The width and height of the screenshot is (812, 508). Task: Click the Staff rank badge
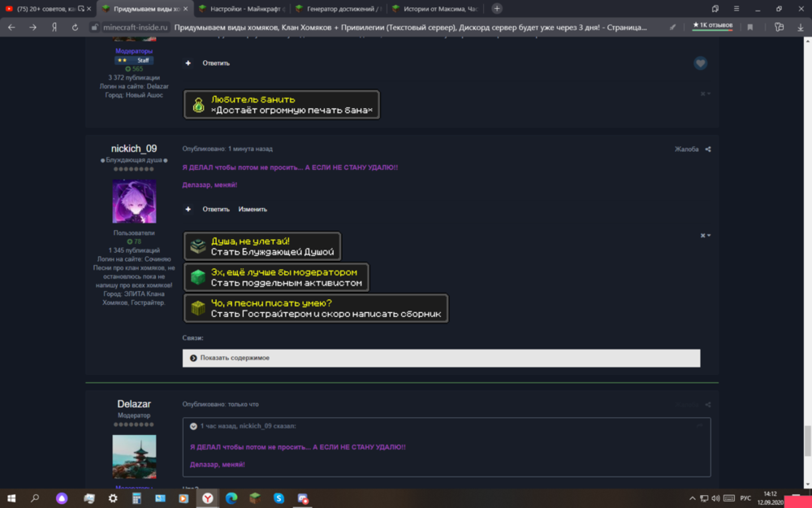134,60
